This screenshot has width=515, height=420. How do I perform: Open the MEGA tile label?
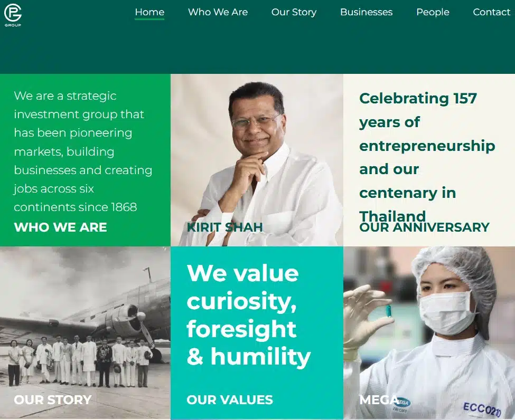[379, 400]
